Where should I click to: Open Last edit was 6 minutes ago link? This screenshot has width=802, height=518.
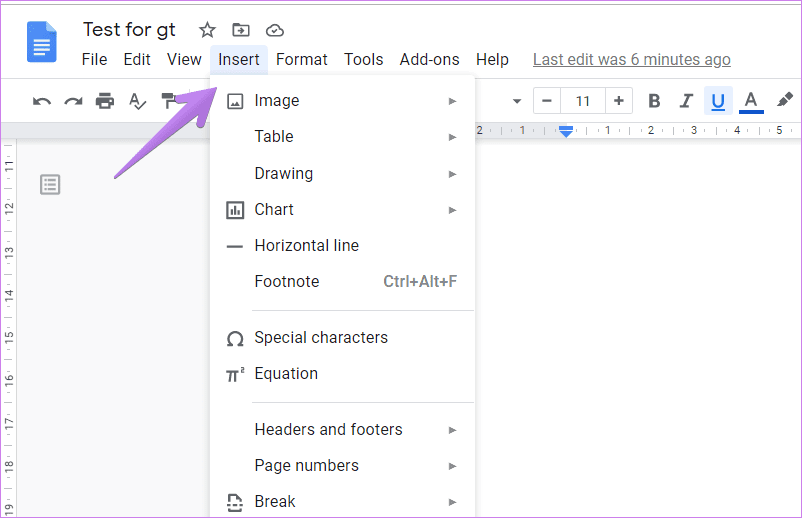pyautogui.click(x=632, y=59)
